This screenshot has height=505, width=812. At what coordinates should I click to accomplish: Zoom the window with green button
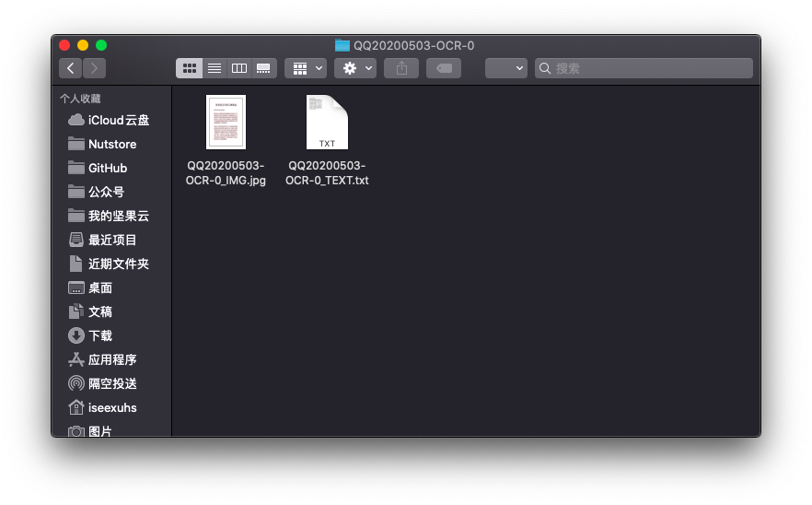[x=101, y=46]
